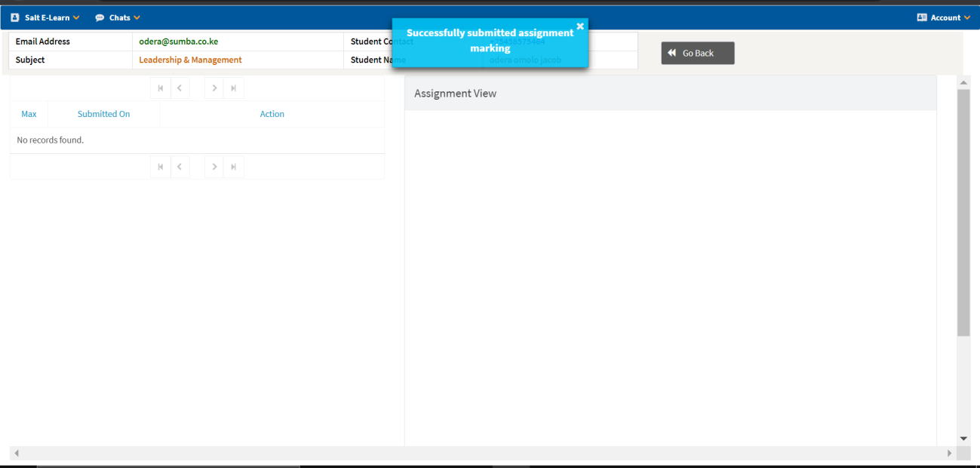
Task: Go to next page of submissions
Action: pyautogui.click(x=214, y=88)
